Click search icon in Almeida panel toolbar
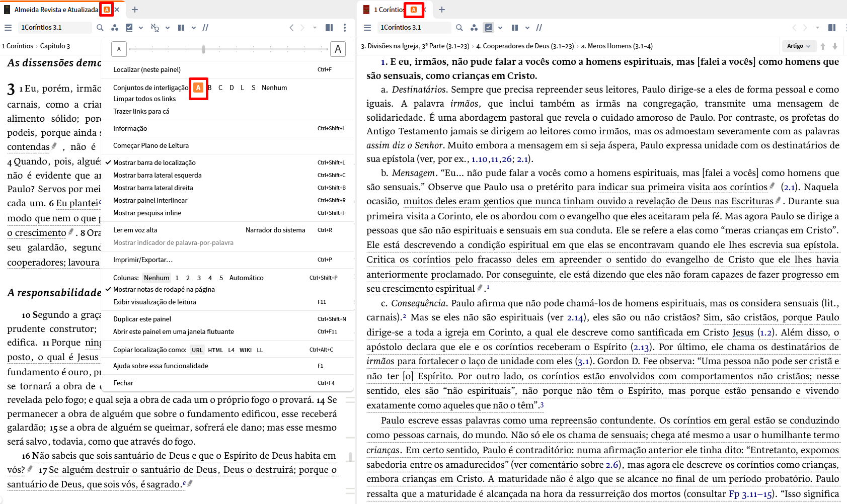The image size is (847, 504). (x=100, y=28)
